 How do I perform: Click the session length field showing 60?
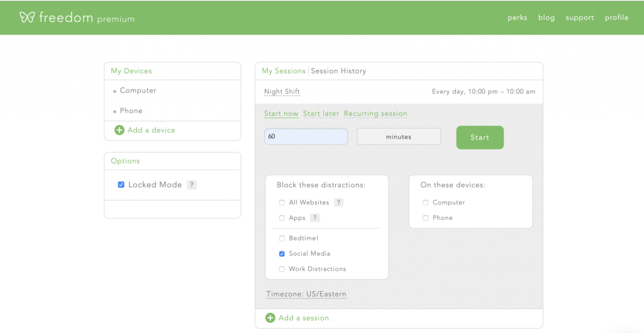pyautogui.click(x=306, y=136)
